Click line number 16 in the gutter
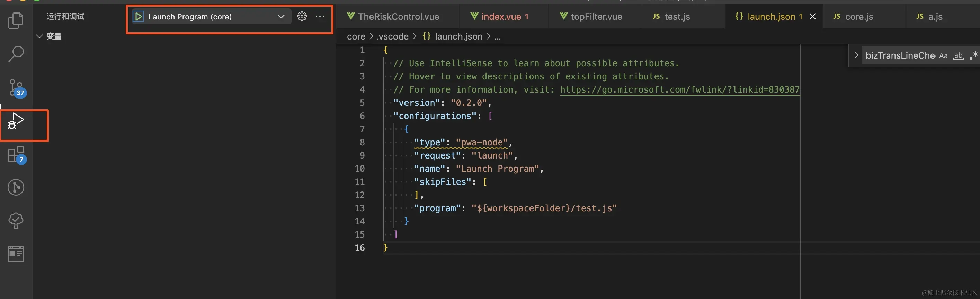The width and height of the screenshot is (980, 299). (359, 248)
